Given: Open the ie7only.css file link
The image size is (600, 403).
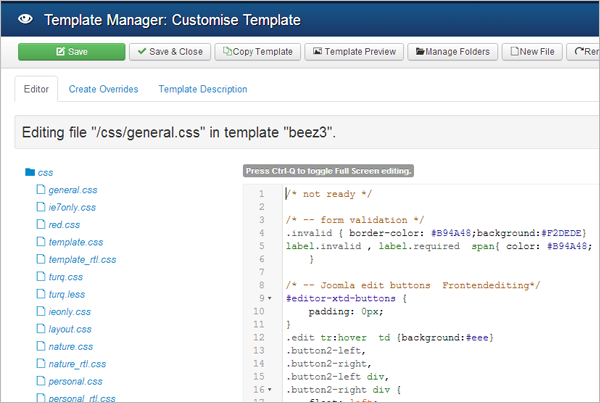Looking at the screenshot, I should (72, 207).
